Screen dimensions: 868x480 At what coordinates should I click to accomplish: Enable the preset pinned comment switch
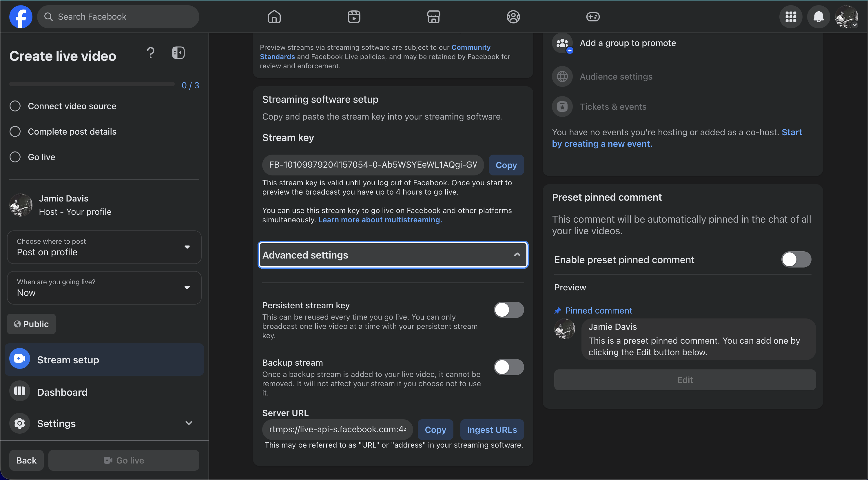coord(796,259)
